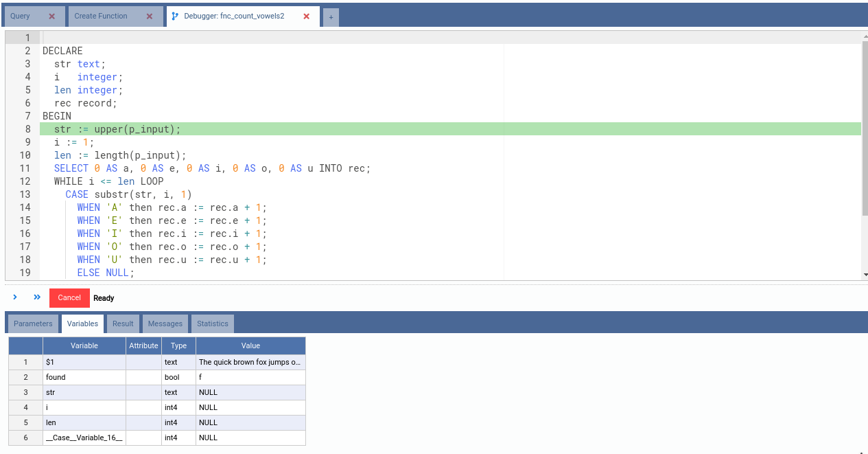This screenshot has width=868, height=454.
Task: Close the Create Function tab
Action: point(150,16)
